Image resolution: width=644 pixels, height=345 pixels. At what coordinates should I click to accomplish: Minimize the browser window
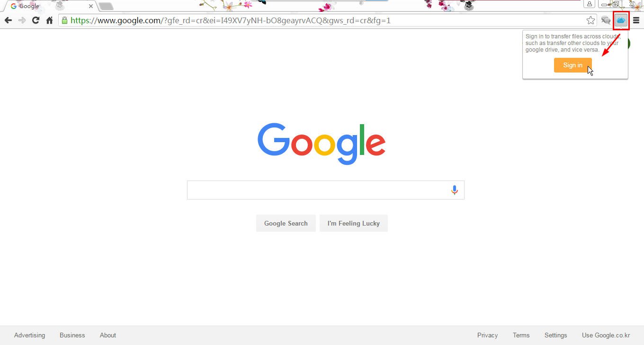(605, 4)
